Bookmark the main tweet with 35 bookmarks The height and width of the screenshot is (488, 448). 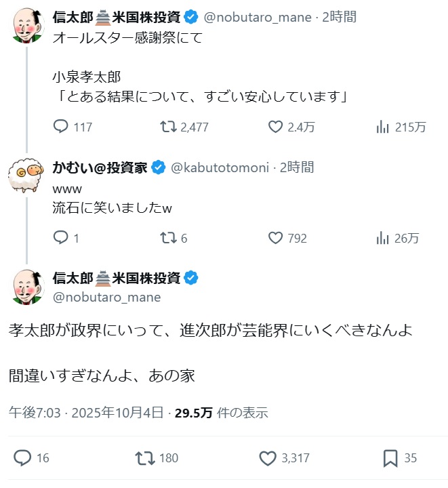tap(390, 458)
